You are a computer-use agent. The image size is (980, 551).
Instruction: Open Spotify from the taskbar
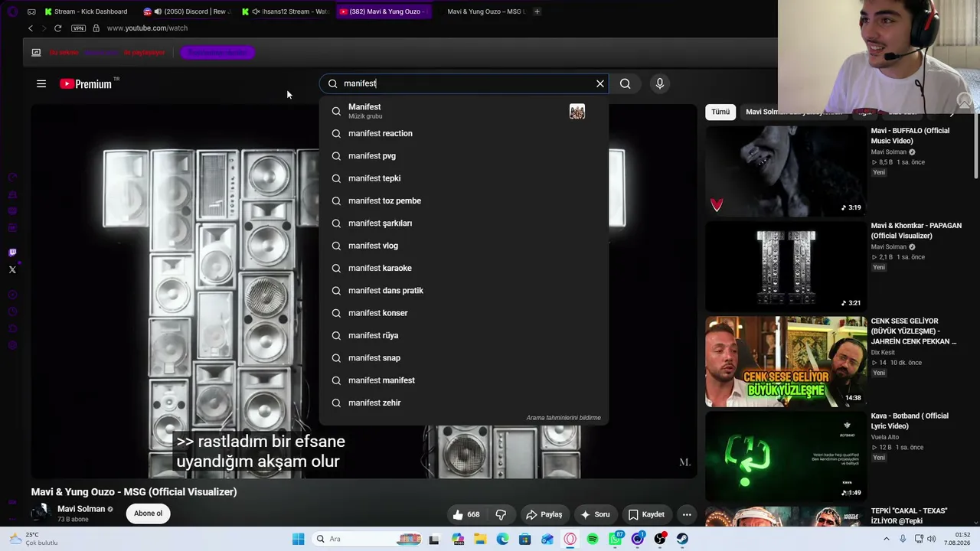593,539
